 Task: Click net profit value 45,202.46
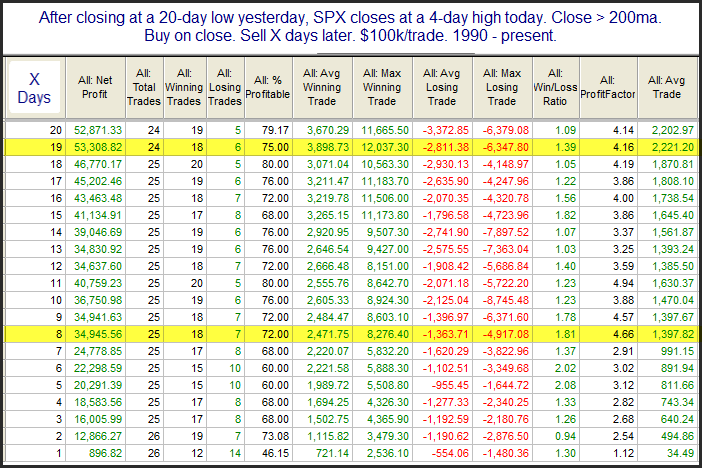[x=98, y=181]
